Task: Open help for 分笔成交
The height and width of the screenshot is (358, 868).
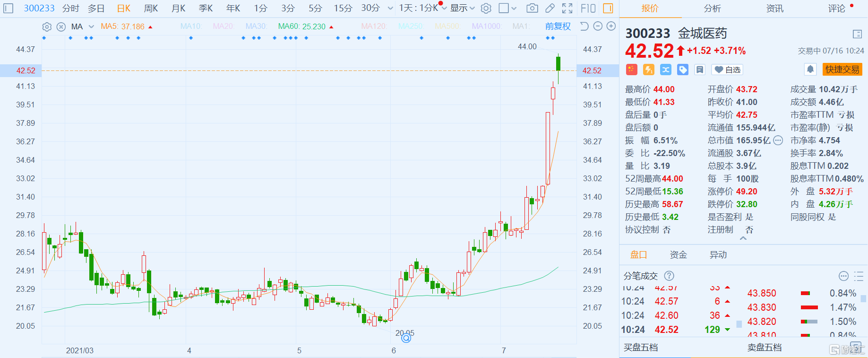Action: (x=669, y=276)
